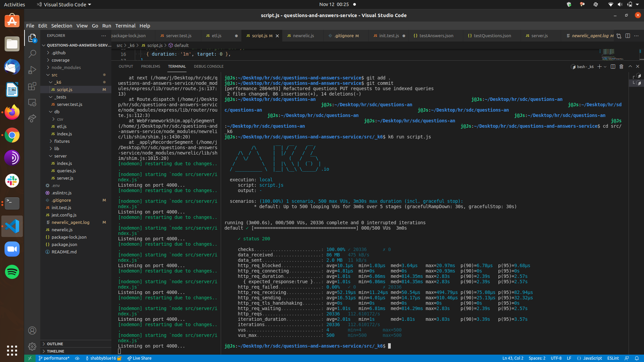Split the editor to the right
644x362 pixels.
coord(628,36)
